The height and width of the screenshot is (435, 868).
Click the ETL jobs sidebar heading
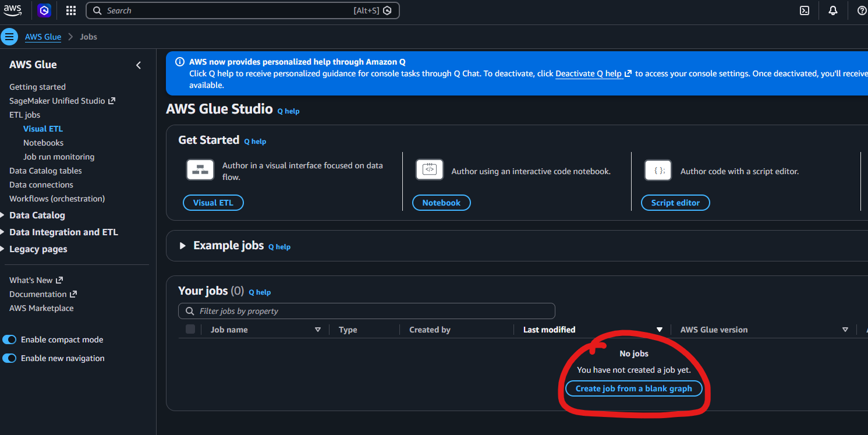pos(24,115)
